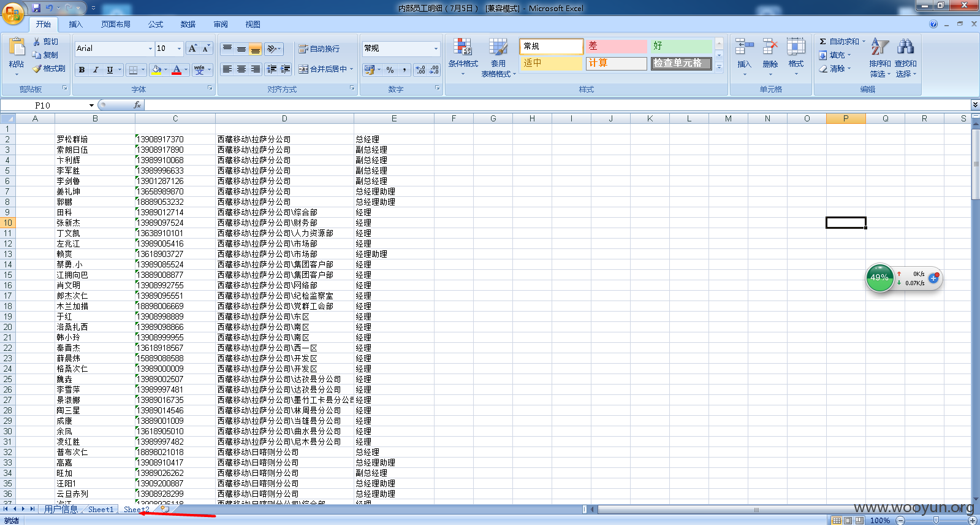The height and width of the screenshot is (525, 980).
Task: Apply the 差 cell style
Action: [x=616, y=46]
